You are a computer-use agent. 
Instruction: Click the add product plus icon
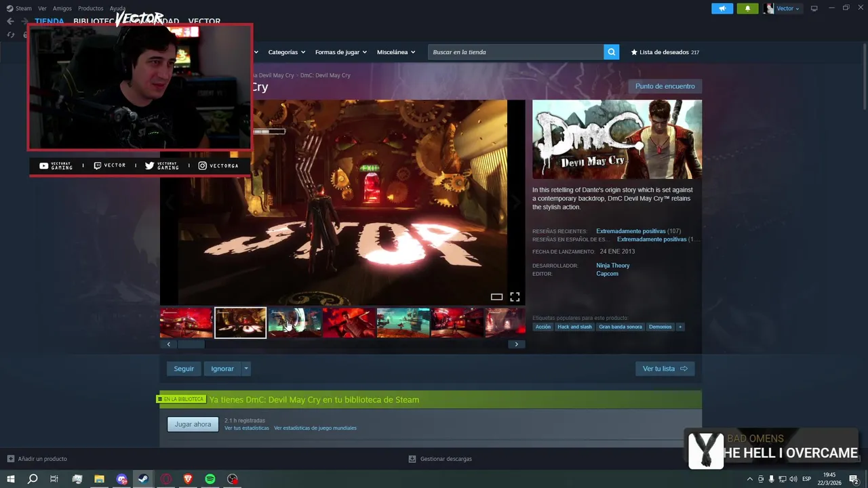(11, 459)
